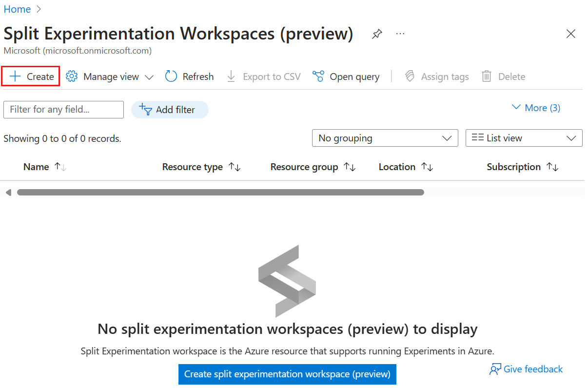
Task: Open the Manage view dropdown
Action: coord(109,76)
